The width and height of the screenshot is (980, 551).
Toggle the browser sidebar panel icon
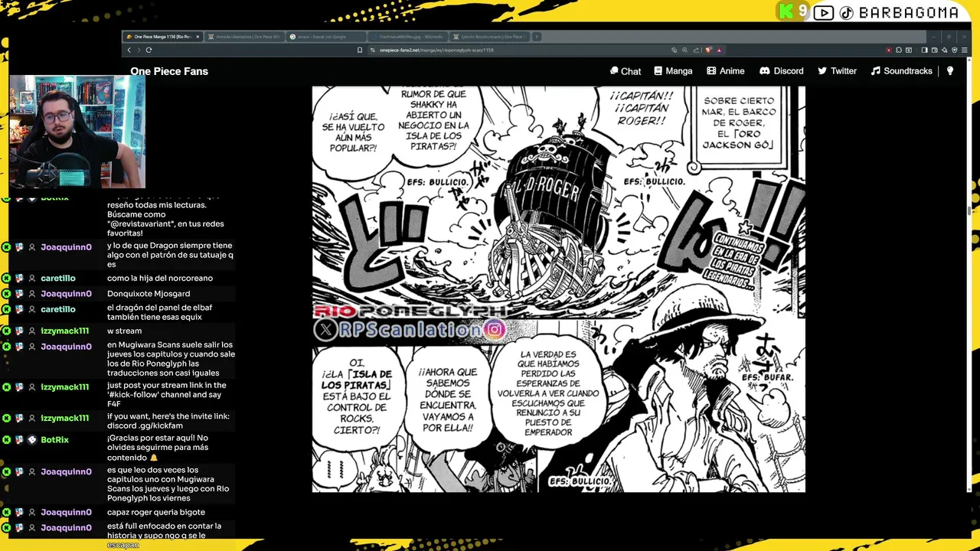pos(924,50)
